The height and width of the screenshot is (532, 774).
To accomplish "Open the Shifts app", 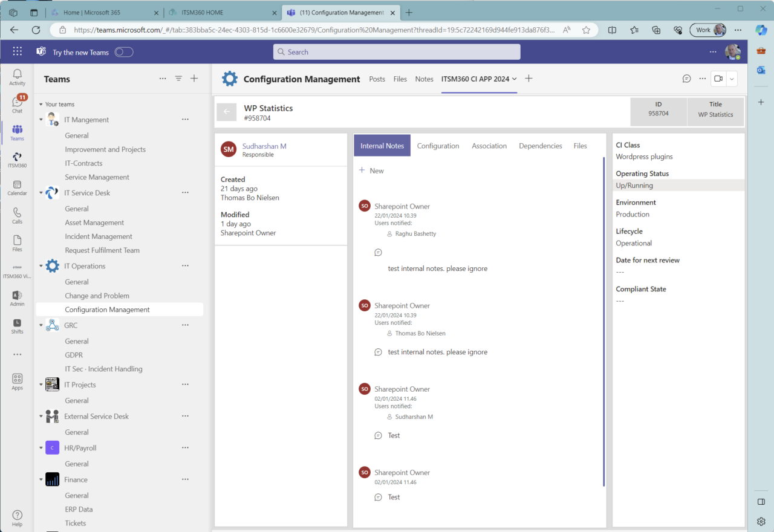I will (17, 326).
